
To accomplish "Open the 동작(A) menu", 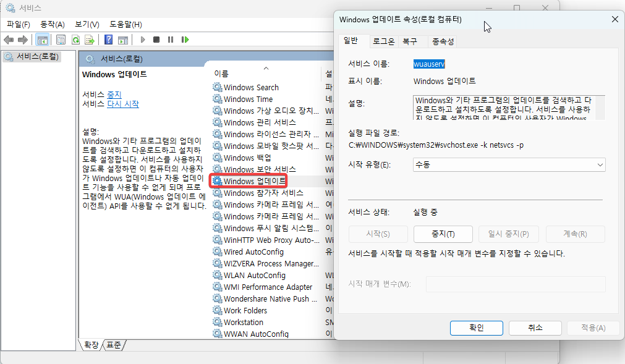I will tap(52, 24).
